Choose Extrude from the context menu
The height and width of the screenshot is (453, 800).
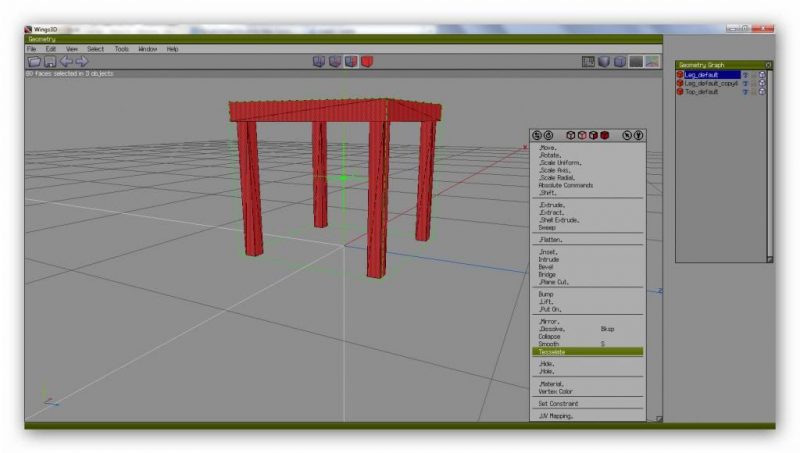552,205
